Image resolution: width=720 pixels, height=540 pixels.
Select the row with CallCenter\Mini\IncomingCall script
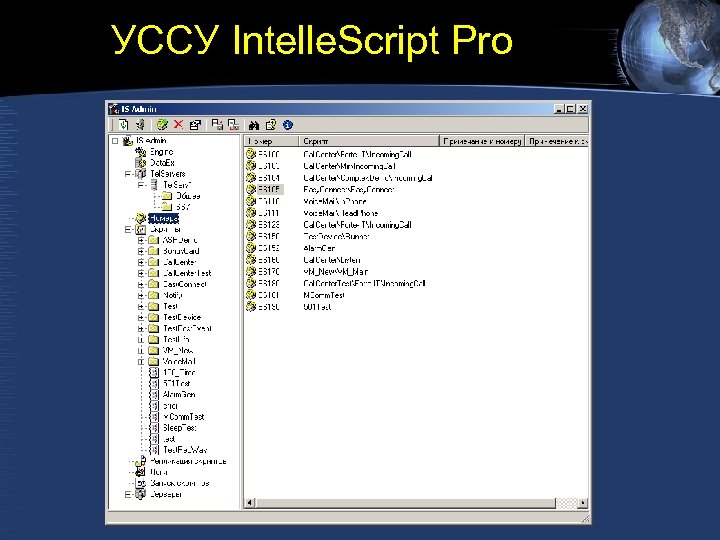pyautogui.click(x=349, y=166)
